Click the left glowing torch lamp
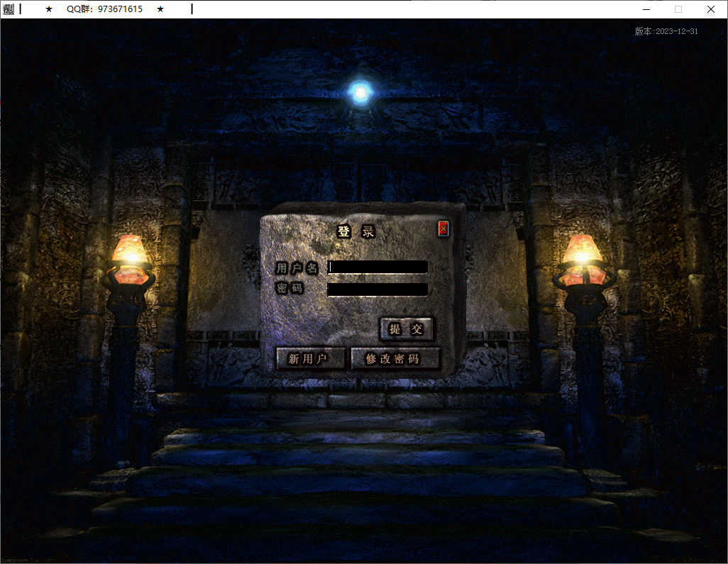This screenshot has width=728, height=564. [130, 254]
